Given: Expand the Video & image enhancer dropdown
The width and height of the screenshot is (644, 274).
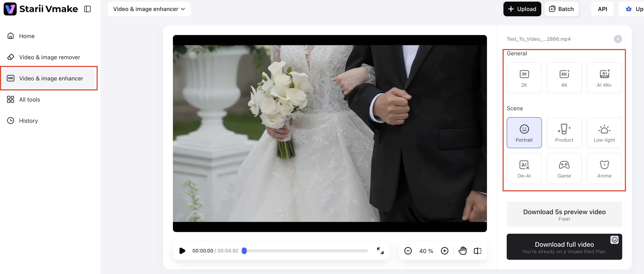Looking at the screenshot, I should [x=149, y=9].
